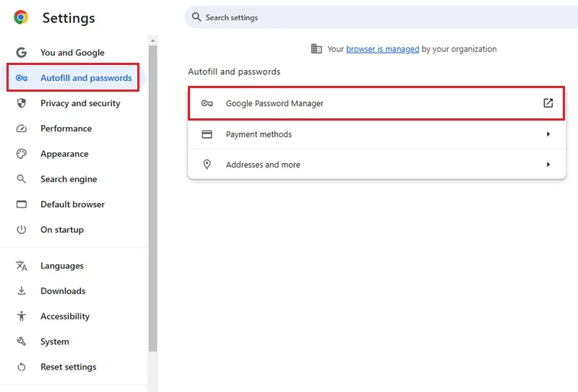Click the organization building icon

point(316,48)
